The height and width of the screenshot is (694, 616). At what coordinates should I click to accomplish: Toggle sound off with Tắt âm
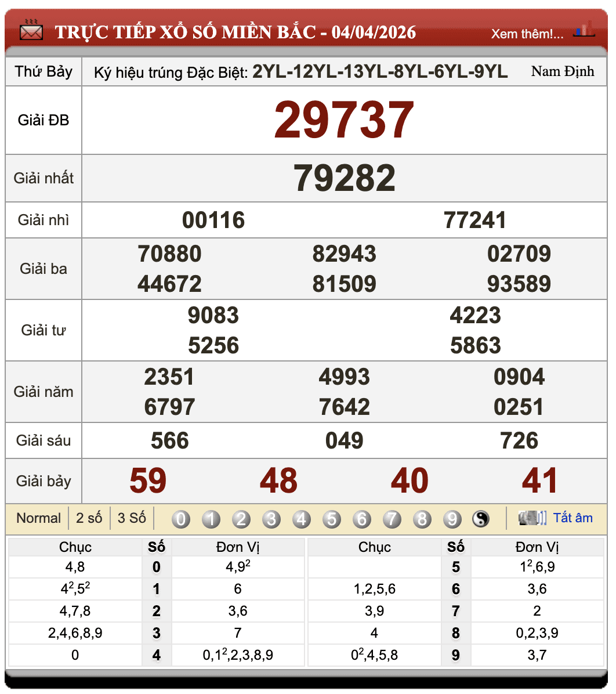[572, 518]
